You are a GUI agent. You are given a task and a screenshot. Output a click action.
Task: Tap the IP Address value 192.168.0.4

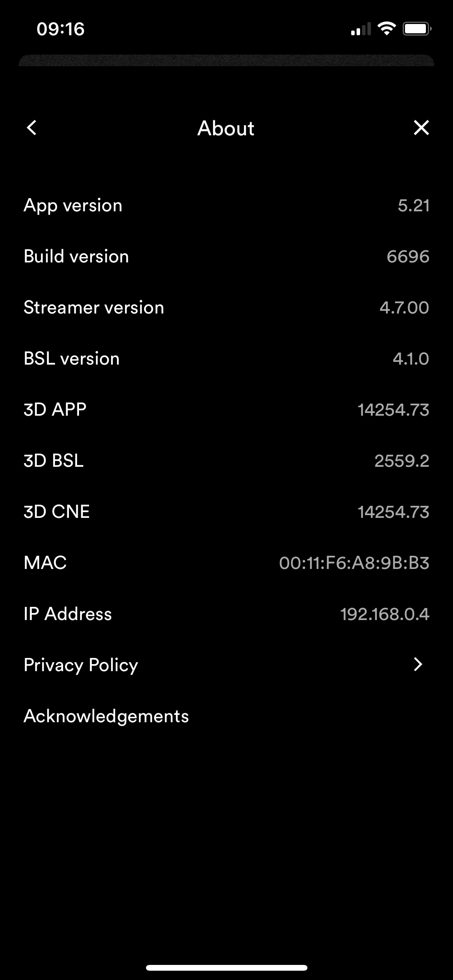tap(385, 614)
